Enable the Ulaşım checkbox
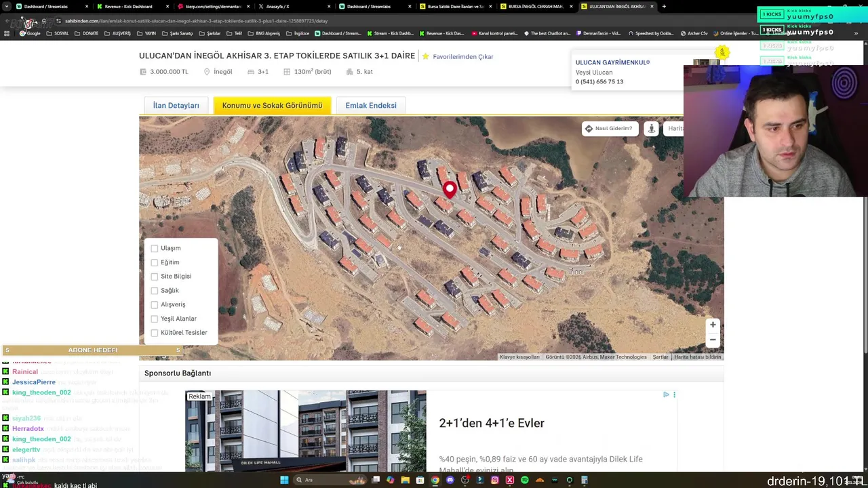 click(x=155, y=248)
